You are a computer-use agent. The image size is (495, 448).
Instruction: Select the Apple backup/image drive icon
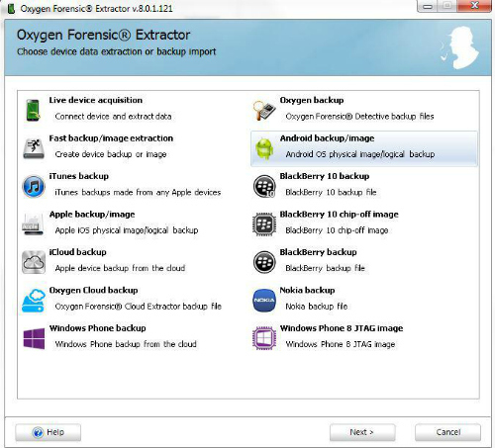33,224
